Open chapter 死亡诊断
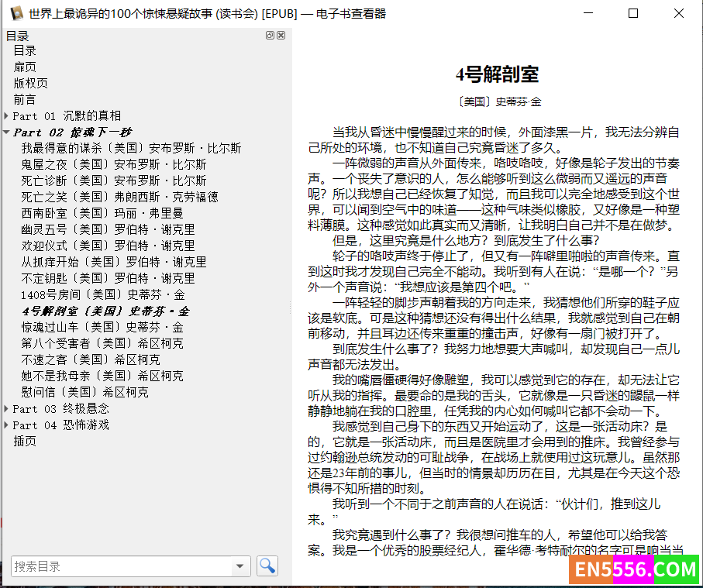The image size is (703, 588). 113,181
